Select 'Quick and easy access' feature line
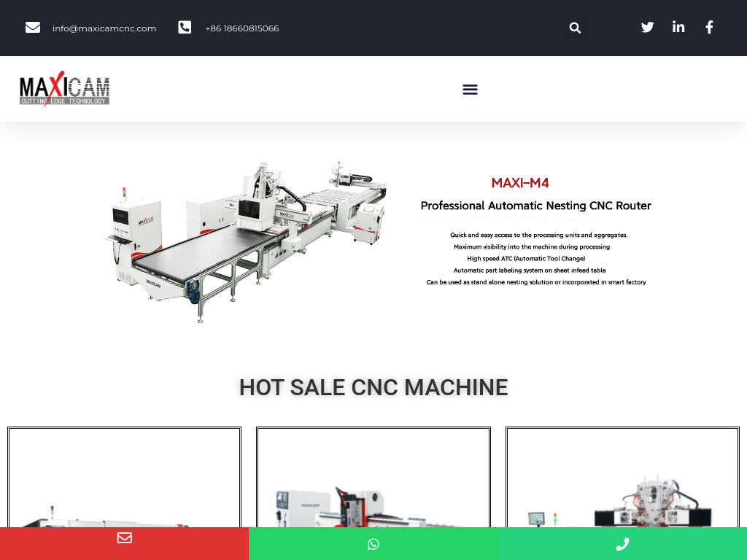The width and height of the screenshot is (747, 560). 539,235
